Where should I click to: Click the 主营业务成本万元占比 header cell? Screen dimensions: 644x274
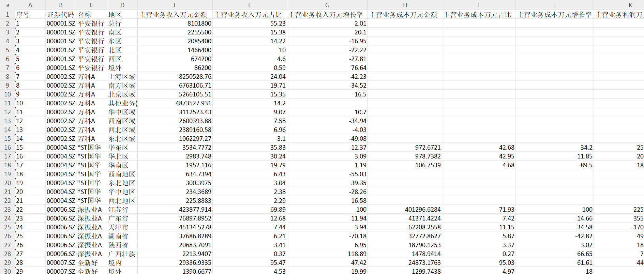coord(479,15)
